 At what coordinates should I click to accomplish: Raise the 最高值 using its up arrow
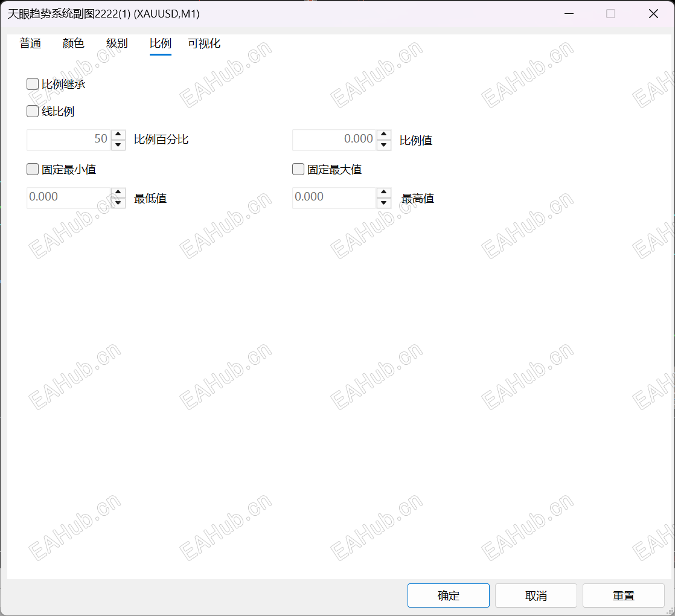click(x=383, y=193)
